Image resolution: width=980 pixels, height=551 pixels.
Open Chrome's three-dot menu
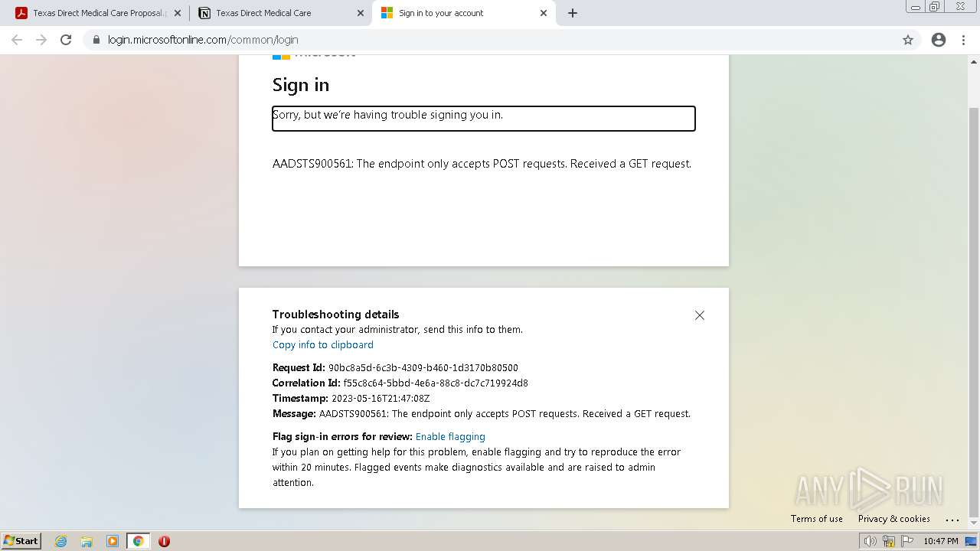pos(964,40)
